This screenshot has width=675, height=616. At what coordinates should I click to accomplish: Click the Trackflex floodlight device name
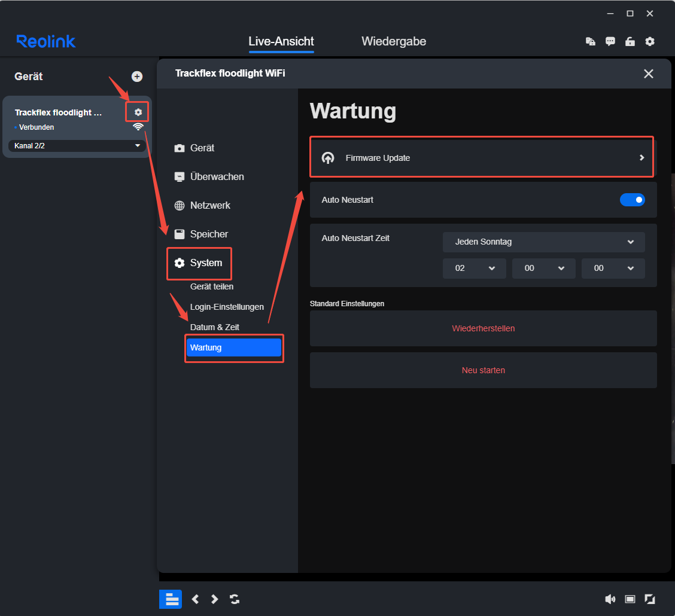(x=58, y=112)
